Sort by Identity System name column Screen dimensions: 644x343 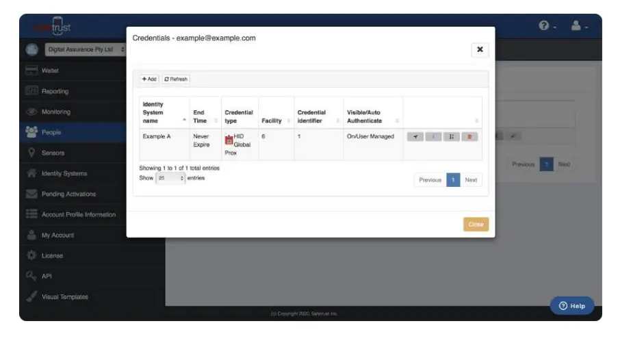[164, 112]
